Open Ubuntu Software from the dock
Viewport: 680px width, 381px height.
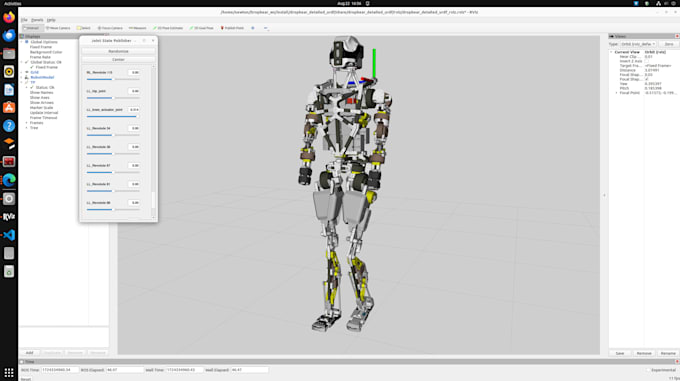click(9, 107)
